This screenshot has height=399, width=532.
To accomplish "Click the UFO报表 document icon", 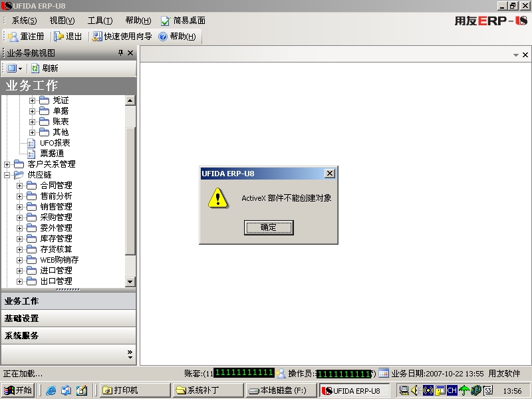I will 31,143.
